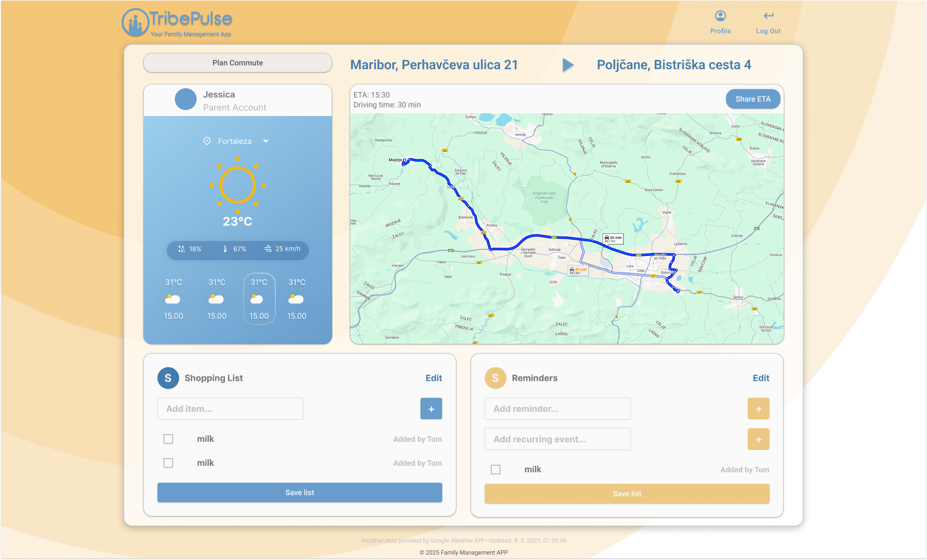Click the precipitation icon showing 18%
Viewport: 927px width, 560px height.
[x=181, y=249]
